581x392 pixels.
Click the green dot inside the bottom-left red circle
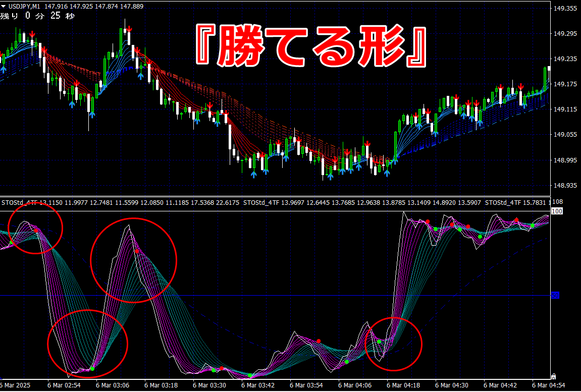pos(92,369)
